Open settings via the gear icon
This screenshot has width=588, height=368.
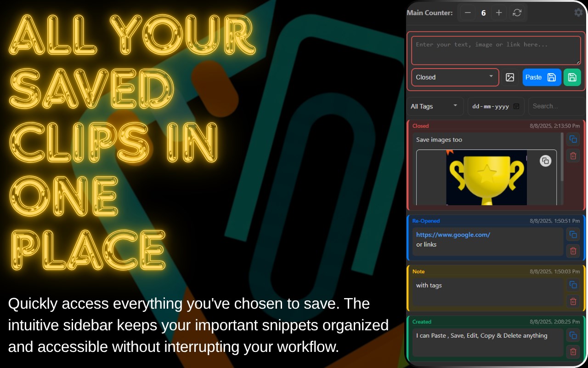click(578, 13)
